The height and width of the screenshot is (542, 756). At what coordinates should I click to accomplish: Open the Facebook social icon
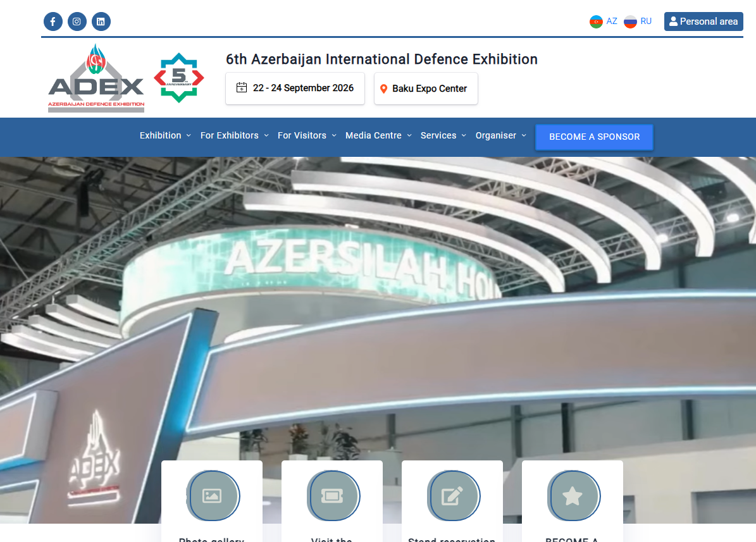click(53, 22)
